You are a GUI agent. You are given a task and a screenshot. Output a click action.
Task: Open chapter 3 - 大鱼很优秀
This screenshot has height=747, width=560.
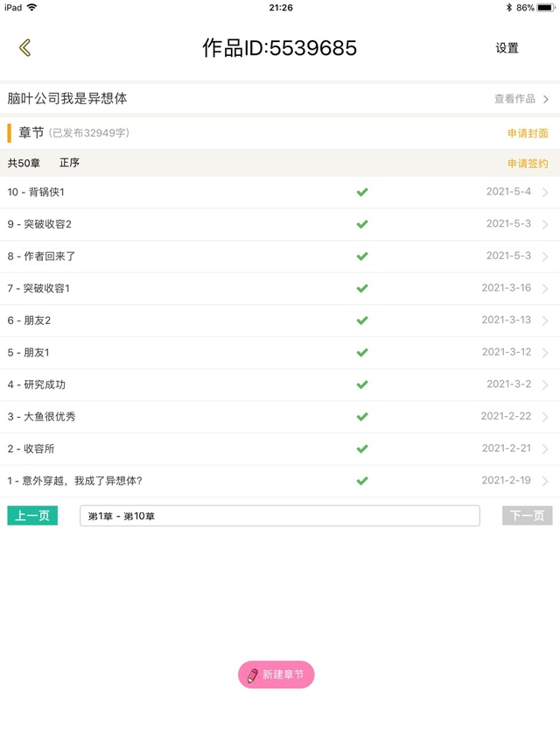pyautogui.click(x=280, y=417)
